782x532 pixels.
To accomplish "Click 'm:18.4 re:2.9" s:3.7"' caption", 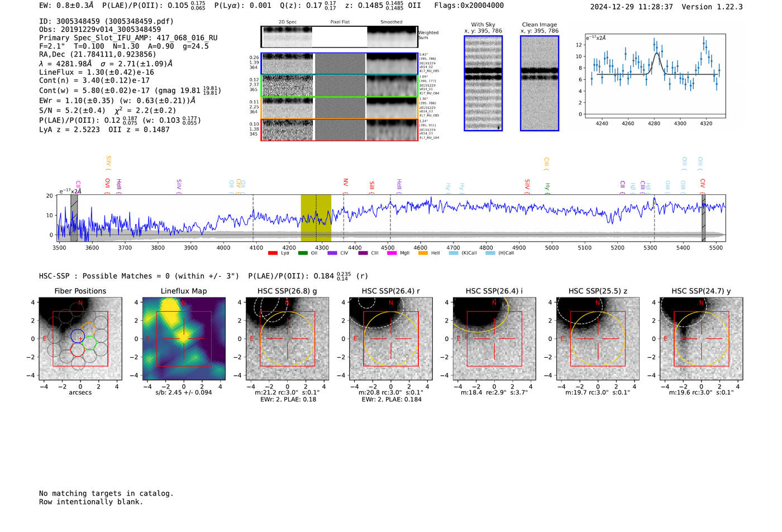I will [494, 392].
